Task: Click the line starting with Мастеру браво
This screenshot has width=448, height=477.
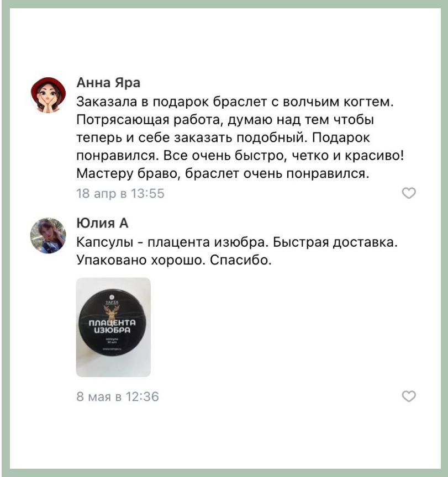Action: pyautogui.click(x=223, y=173)
